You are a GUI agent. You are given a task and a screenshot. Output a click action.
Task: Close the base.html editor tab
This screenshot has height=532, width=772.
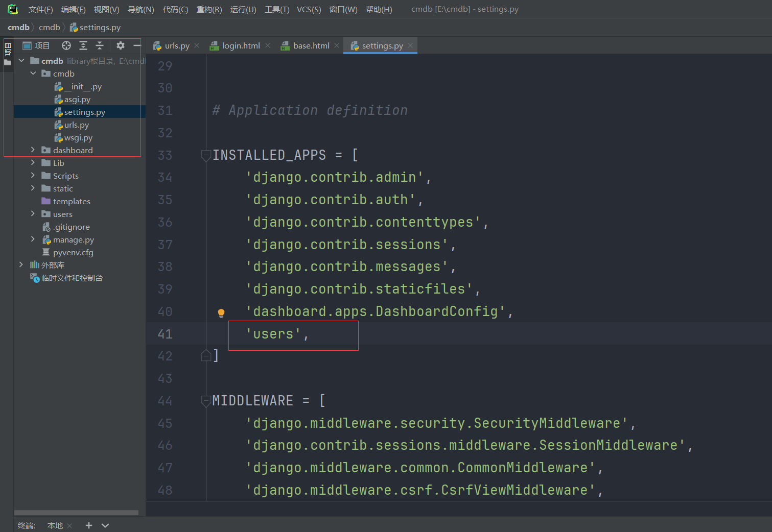pos(337,45)
